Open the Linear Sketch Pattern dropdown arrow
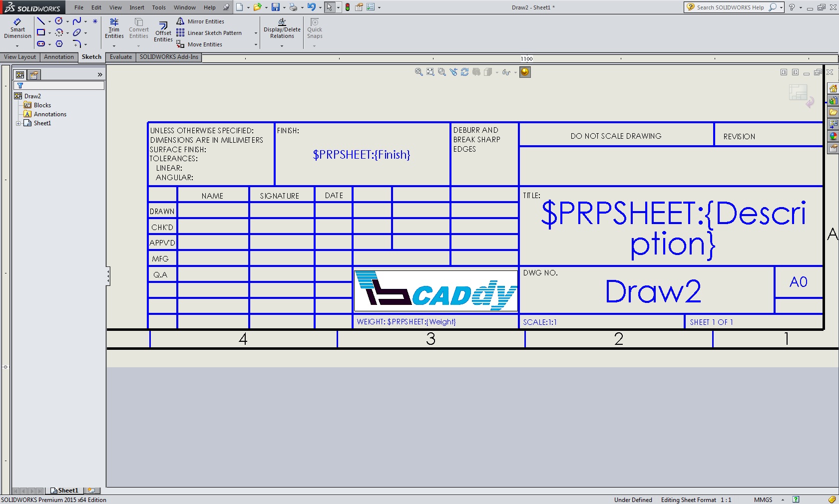839x504 pixels. [256, 33]
